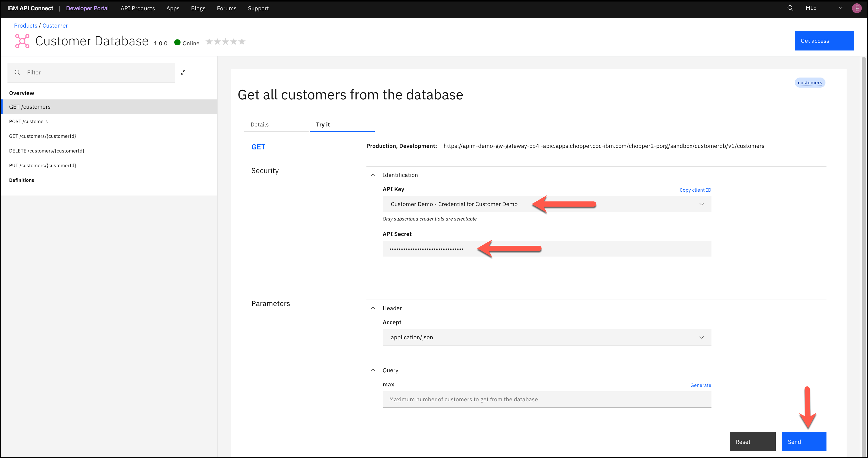
Task: Open the API Key credential dropdown
Action: (x=546, y=204)
